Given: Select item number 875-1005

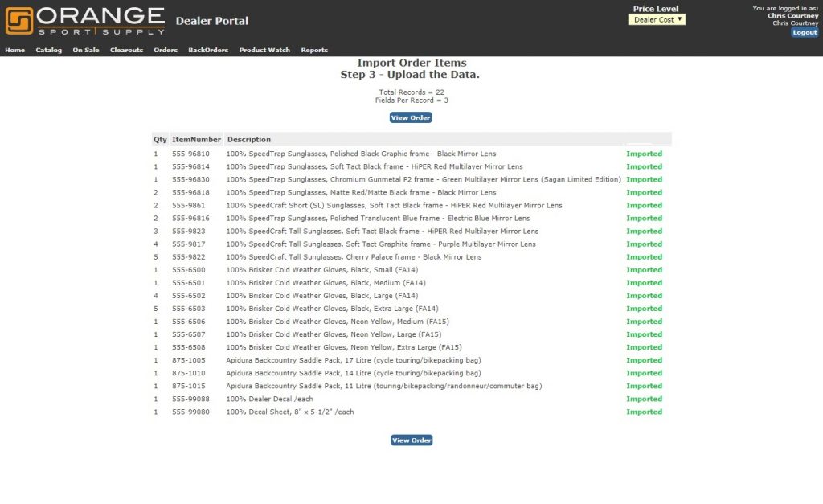Looking at the screenshot, I should click(x=188, y=360).
